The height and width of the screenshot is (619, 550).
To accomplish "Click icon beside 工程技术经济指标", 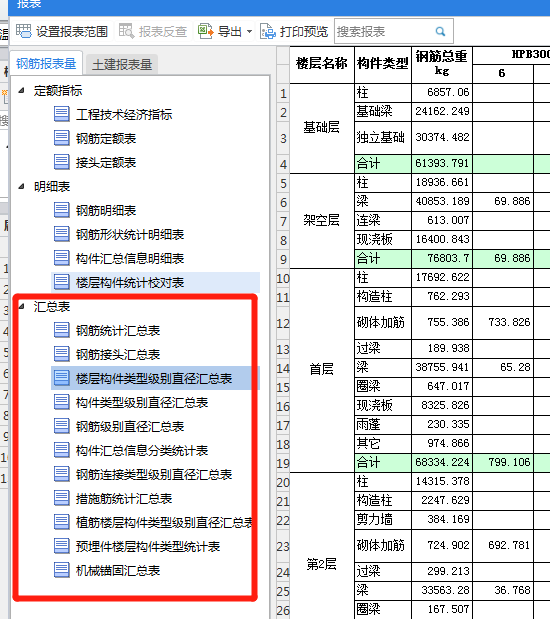I will tap(62, 114).
